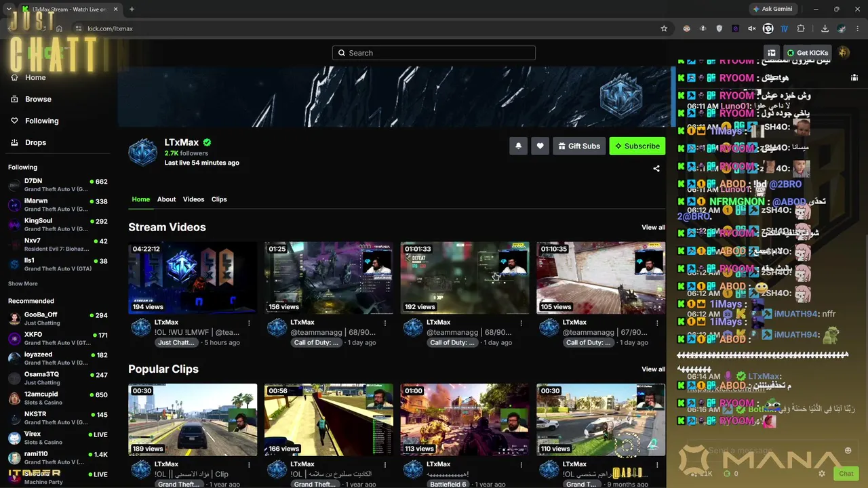Click the Subscribe button
Image resolution: width=868 pixels, height=488 pixels.
click(637, 146)
